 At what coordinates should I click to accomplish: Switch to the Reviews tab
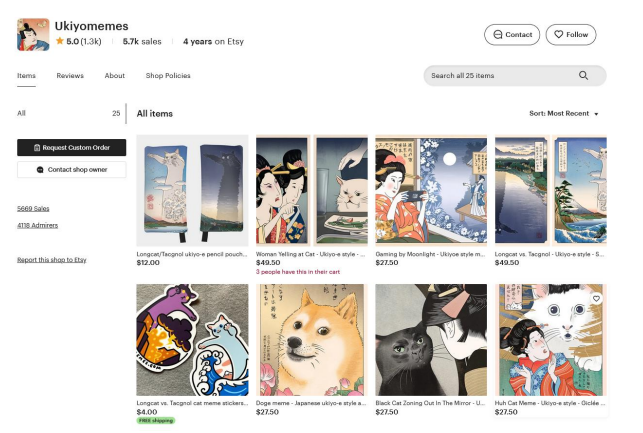point(70,76)
